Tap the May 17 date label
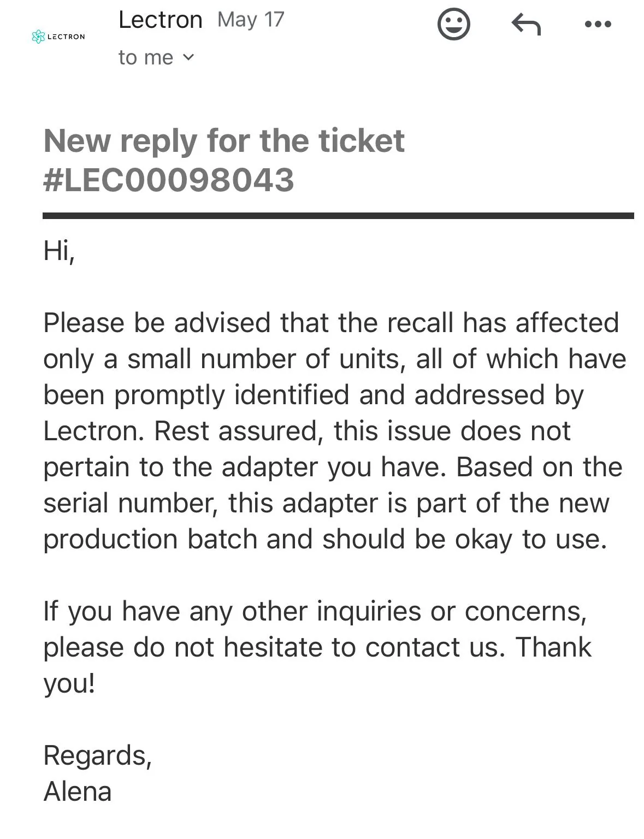The height and width of the screenshot is (839, 644). pyautogui.click(x=251, y=20)
